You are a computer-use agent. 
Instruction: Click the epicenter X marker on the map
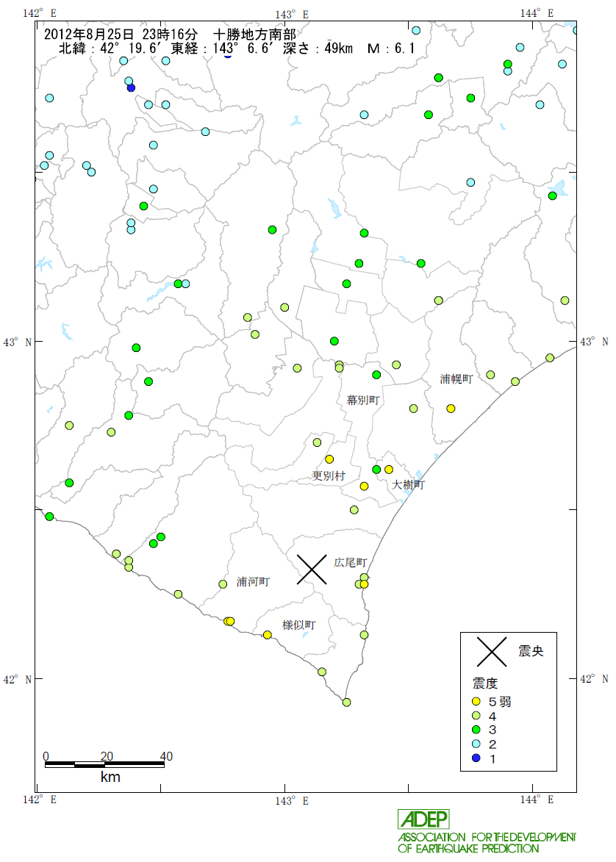pos(312,569)
